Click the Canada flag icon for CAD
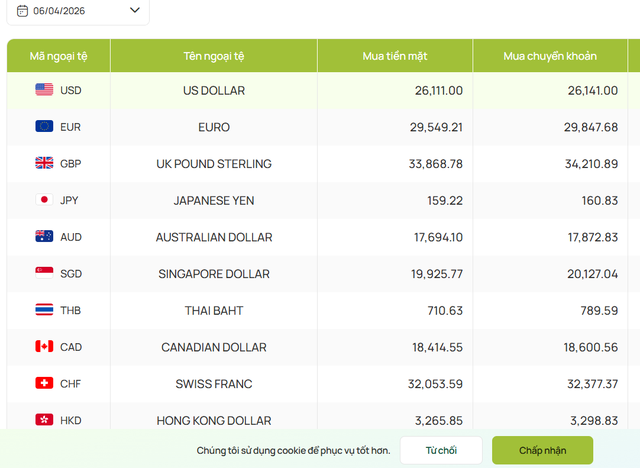Screen dimensions: 640x468 pos(44,346)
